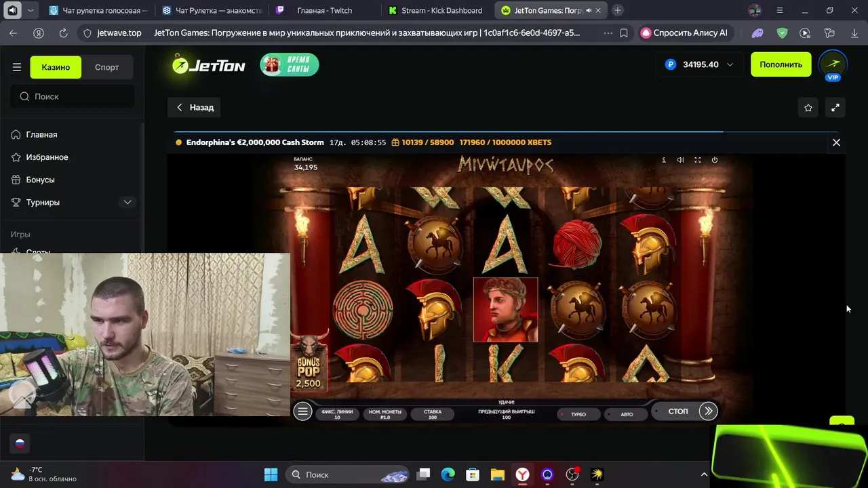868x488 pixels.
Task: Switch to the Чат Рулетка — знакомства tab
Action: pos(211,11)
